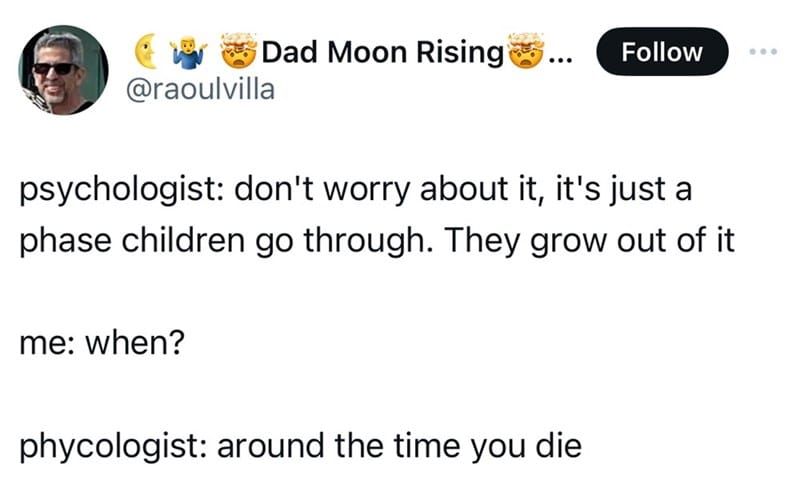Open the 'Dad Moon Rising' display name link
This screenshot has width=800, height=500.
click(x=383, y=52)
